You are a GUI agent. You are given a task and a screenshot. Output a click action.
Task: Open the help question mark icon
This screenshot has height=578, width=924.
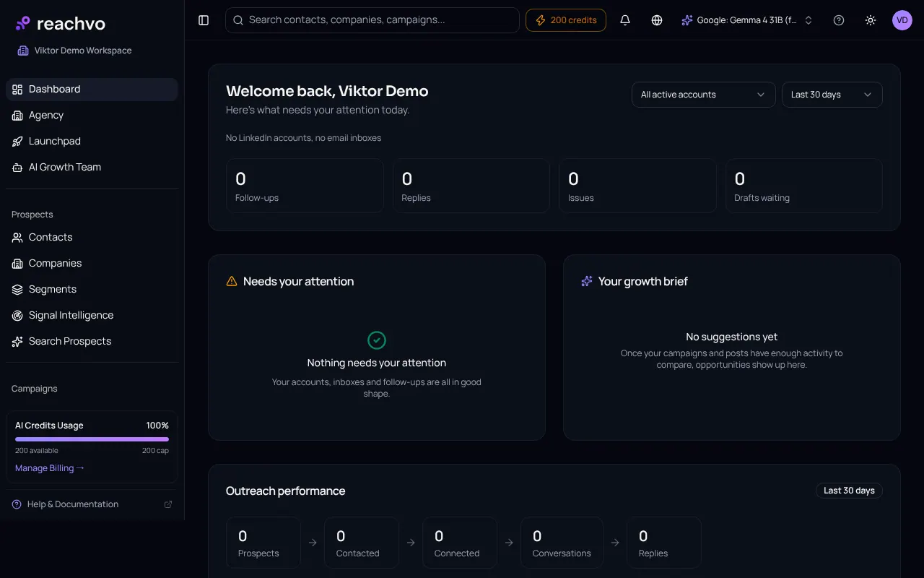[839, 20]
